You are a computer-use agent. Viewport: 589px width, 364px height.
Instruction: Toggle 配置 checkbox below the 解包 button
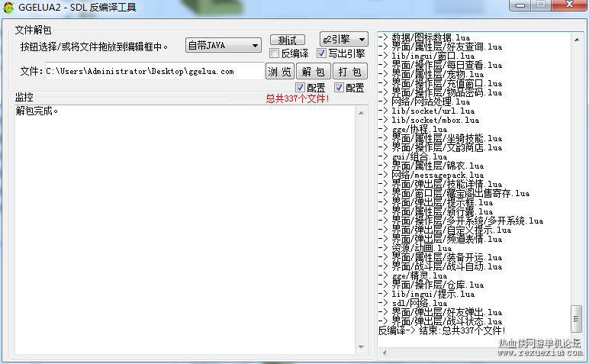(300, 88)
